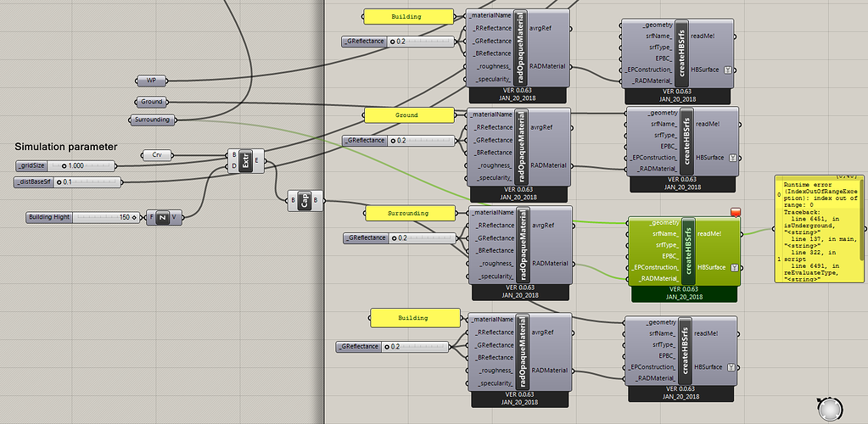The width and height of the screenshot is (868, 424).
Task: Click the F input of the Z component
Action: pyautogui.click(x=151, y=218)
